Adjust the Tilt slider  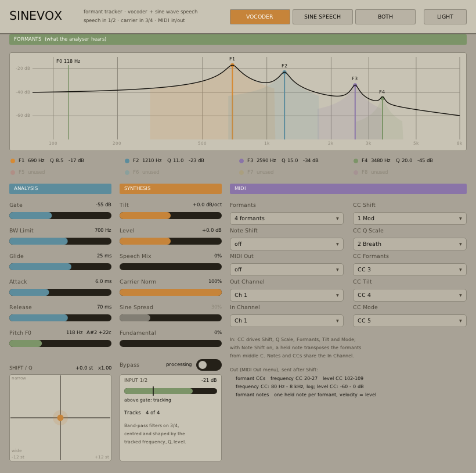click(171, 216)
